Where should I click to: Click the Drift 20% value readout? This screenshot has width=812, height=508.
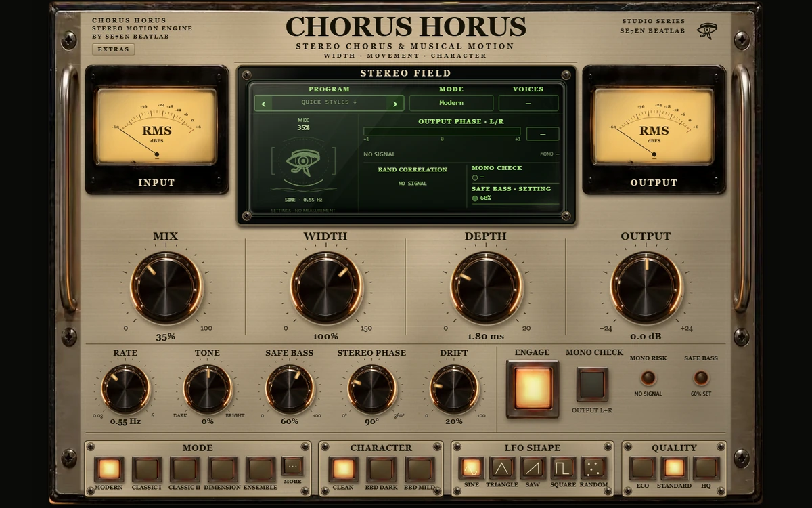coord(454,421)
